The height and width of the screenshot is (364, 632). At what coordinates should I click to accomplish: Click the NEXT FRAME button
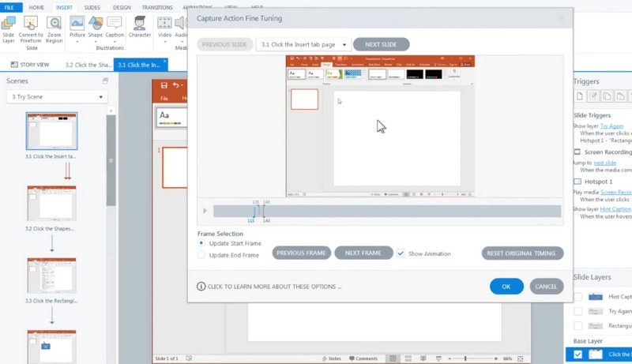point(363,253)
